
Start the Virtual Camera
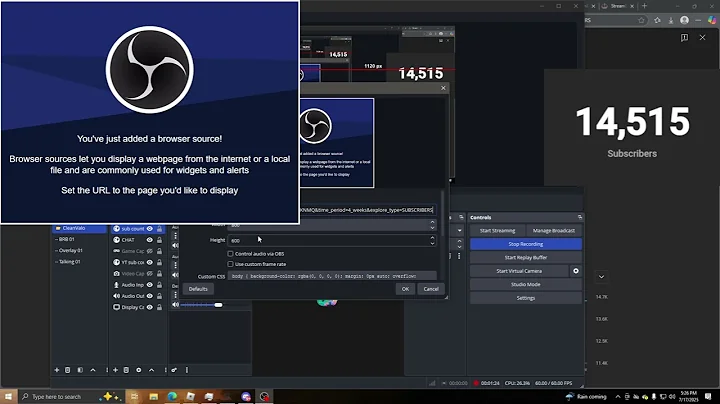[x=519, y=271]
